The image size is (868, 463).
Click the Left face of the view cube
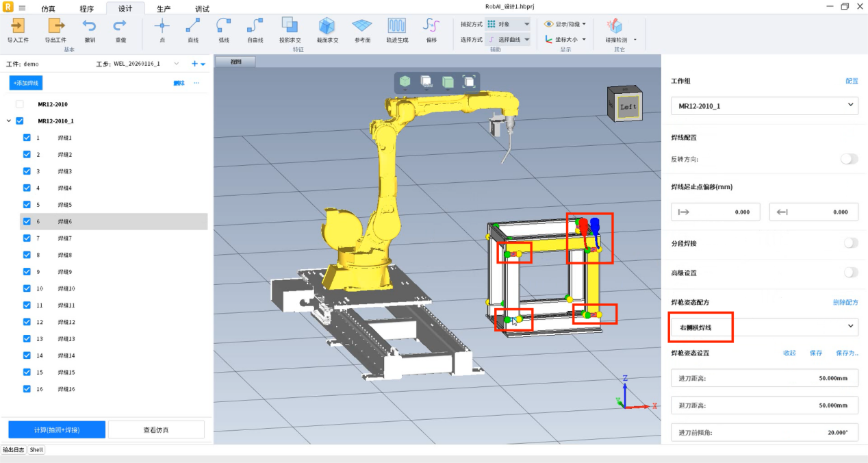click(627, 107)
